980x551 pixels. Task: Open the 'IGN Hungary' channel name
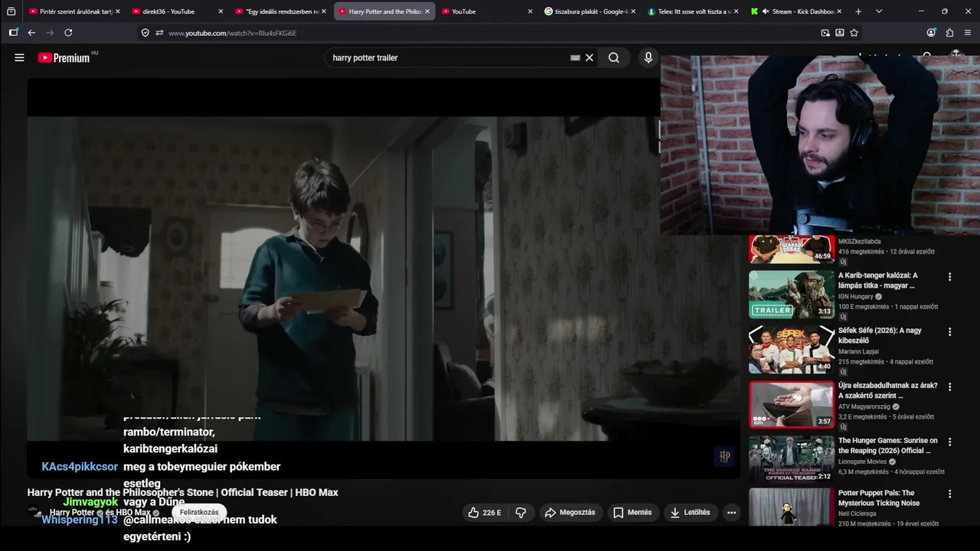pyautogui.click(x=856, y=296)
